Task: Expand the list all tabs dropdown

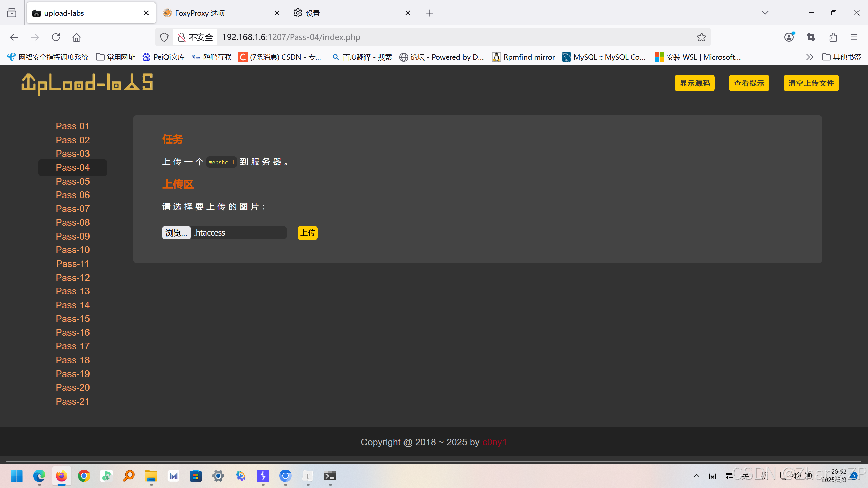Action: (x=765, y=13)
